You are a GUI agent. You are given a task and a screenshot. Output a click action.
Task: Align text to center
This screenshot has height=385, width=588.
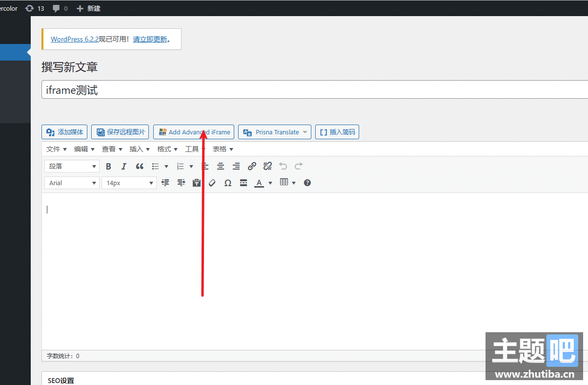point(221,167)
